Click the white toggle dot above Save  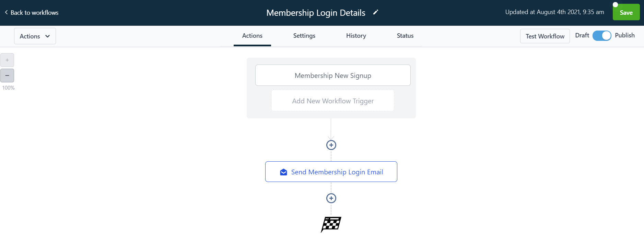click(x=615, y=4)
